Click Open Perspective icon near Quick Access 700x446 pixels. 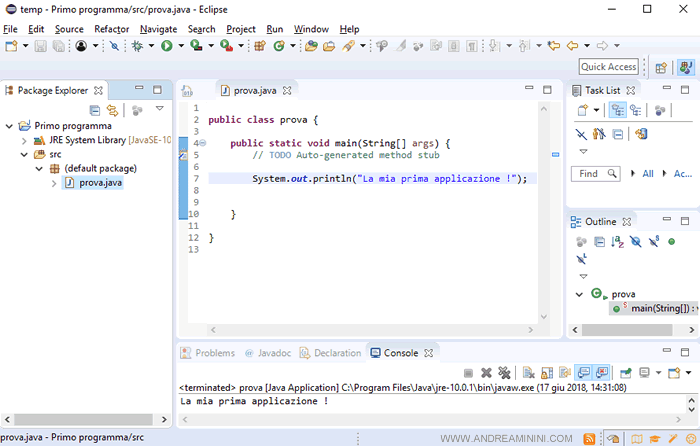[660, 68]
